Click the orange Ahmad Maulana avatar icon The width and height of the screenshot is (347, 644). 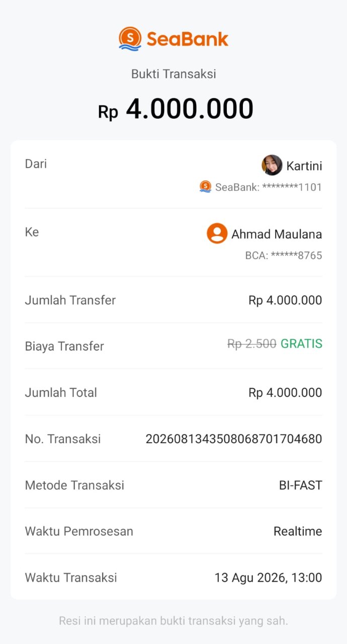[217, 233]
